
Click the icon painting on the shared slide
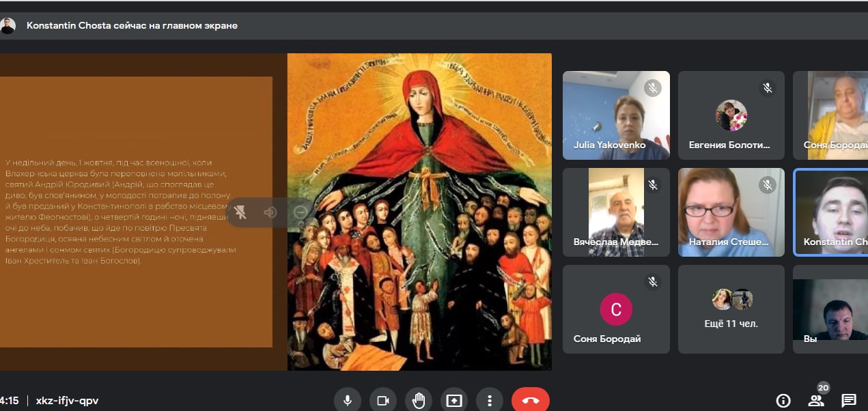pos(419,212)
